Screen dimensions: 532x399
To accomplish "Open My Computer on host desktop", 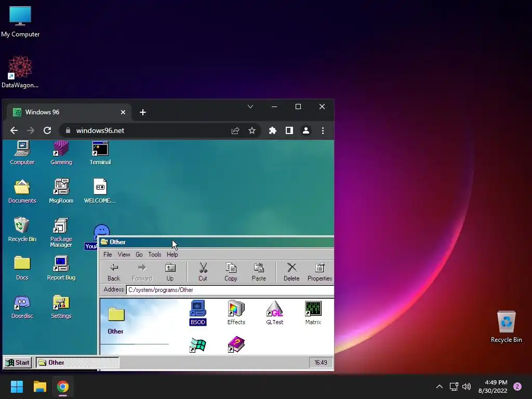I will (20, 22).
